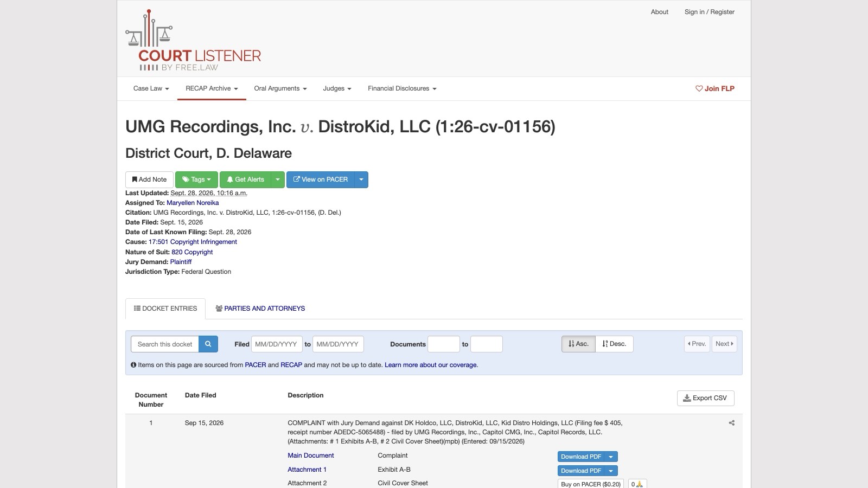Click Buy on PACER ($0.20) button
This screenshot has height=488, width=868.
point(591,484)
